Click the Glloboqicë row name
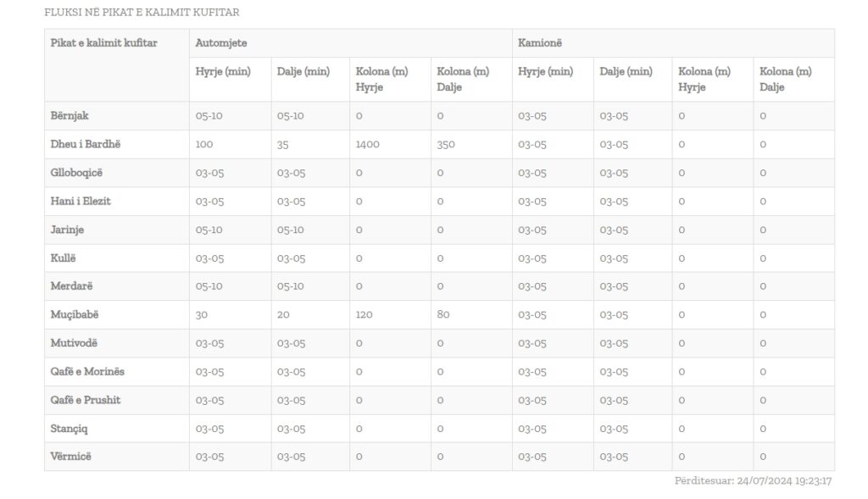The image size is (868, 499). (76, 173)
